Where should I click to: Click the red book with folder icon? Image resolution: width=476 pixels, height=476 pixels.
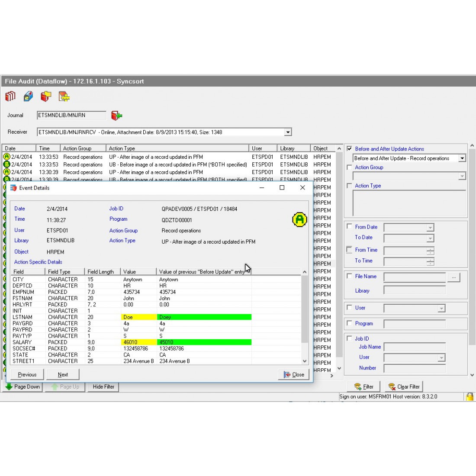pyautogui.click(x=46, y=96)
